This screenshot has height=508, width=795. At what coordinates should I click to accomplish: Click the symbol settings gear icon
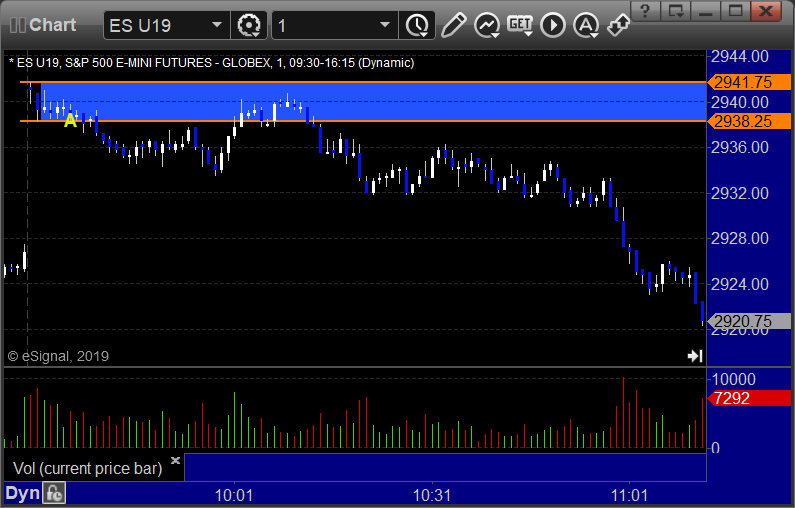pos(249,25)
